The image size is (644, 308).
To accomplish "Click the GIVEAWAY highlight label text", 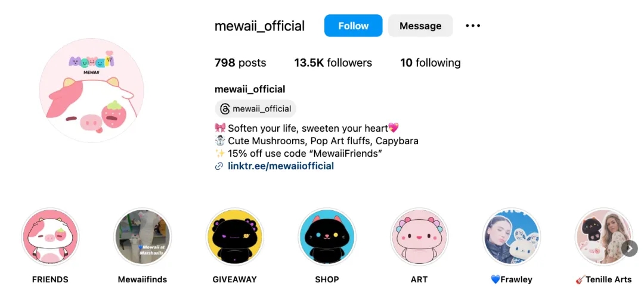I will pos(234,279).
